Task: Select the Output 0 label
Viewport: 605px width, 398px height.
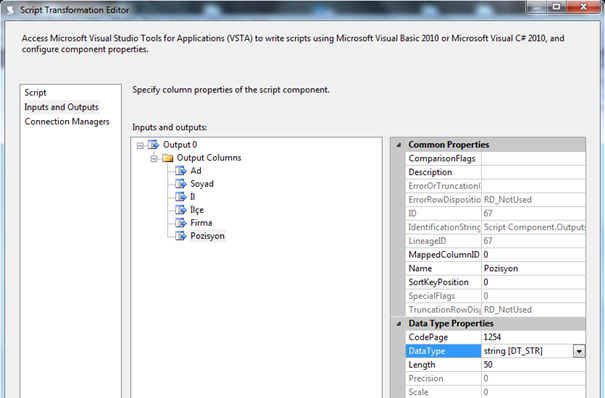Action: (x=180, y=145)
